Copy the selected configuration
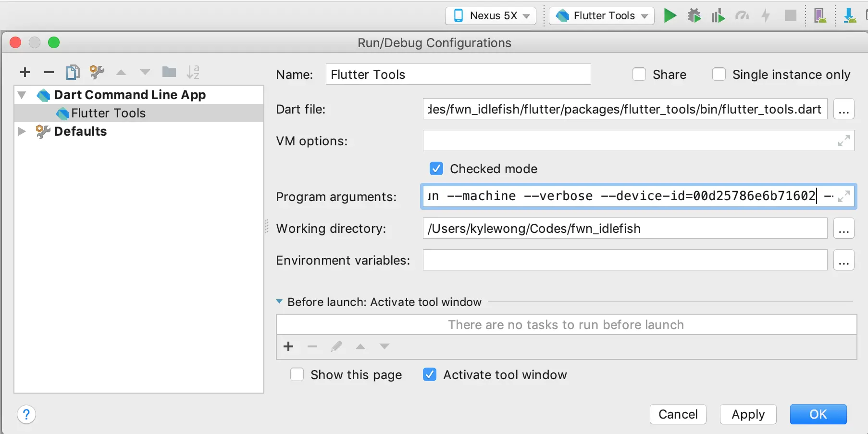Viewport: 868px width, 434px height. click(x=73, y=72)
